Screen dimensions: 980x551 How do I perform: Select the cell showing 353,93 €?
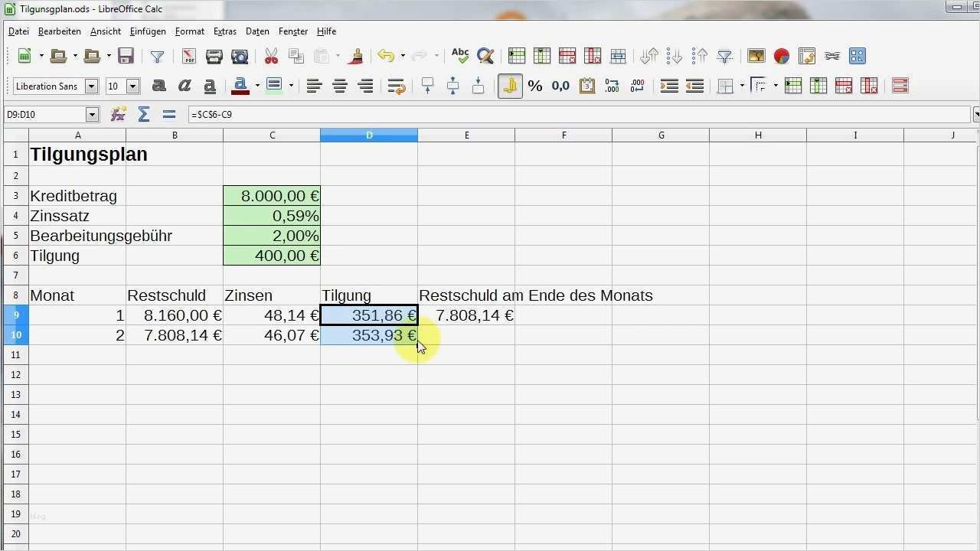coord(369,335)
